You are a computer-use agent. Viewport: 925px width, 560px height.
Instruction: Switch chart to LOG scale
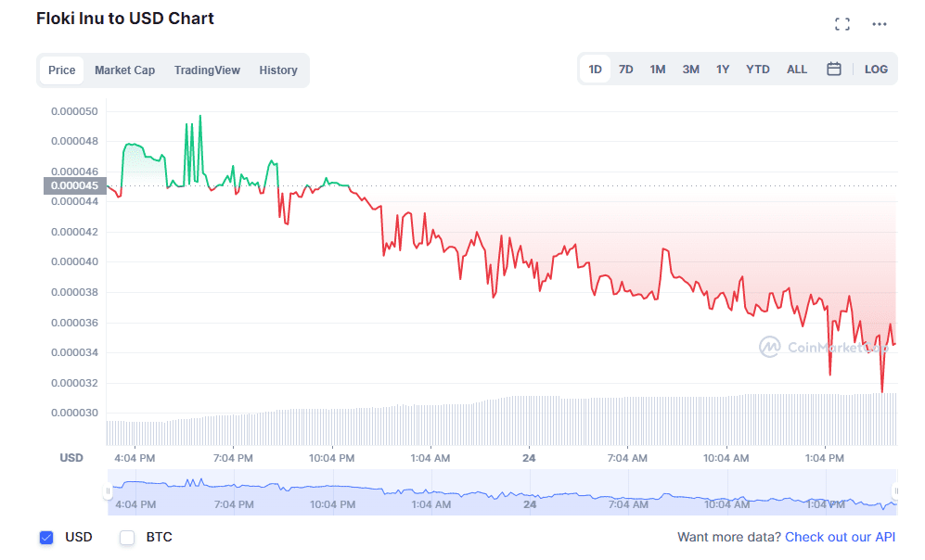coord(876,69)
